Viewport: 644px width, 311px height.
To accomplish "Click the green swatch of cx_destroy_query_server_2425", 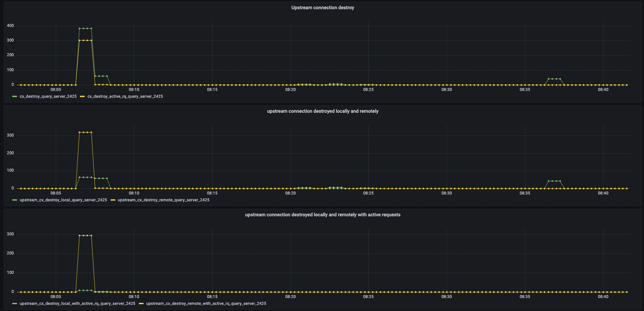I will click(x=15, y=96).
